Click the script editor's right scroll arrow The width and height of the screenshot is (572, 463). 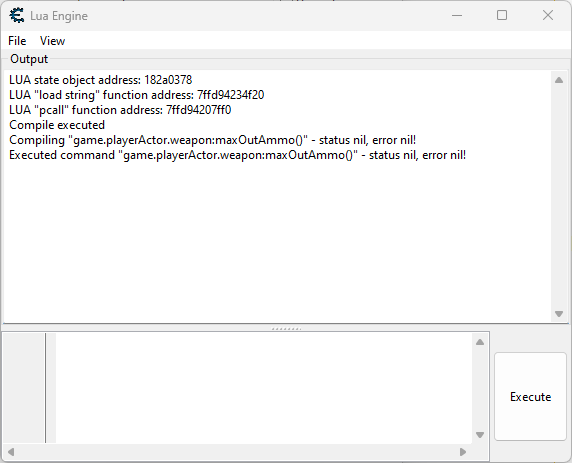(463, 452)
